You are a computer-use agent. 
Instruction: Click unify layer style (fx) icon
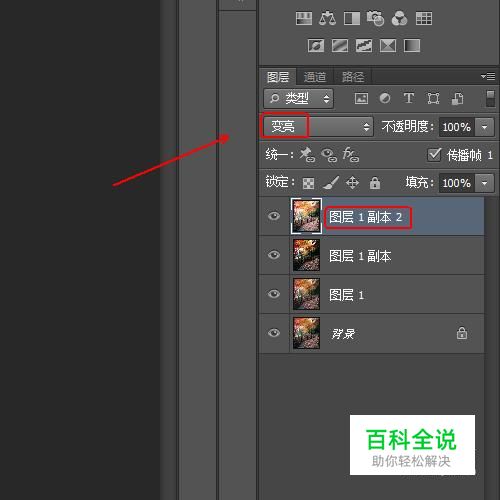(351, 155)
